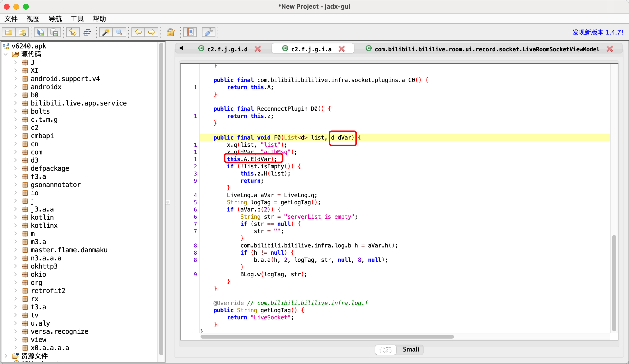The image size is (629, 364).
Task: Expand the bilibili.live.app.service package
Action: [x=16, y=103]
